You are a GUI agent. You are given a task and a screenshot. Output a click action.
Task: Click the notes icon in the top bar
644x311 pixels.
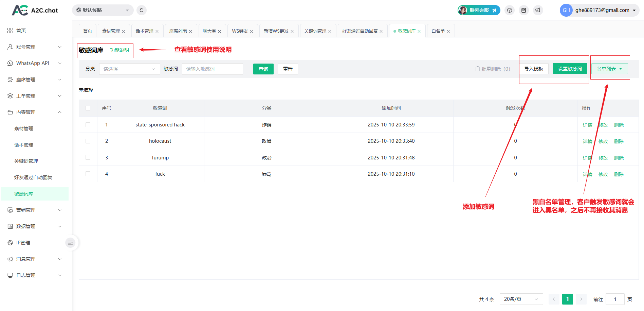pos(524,10)
